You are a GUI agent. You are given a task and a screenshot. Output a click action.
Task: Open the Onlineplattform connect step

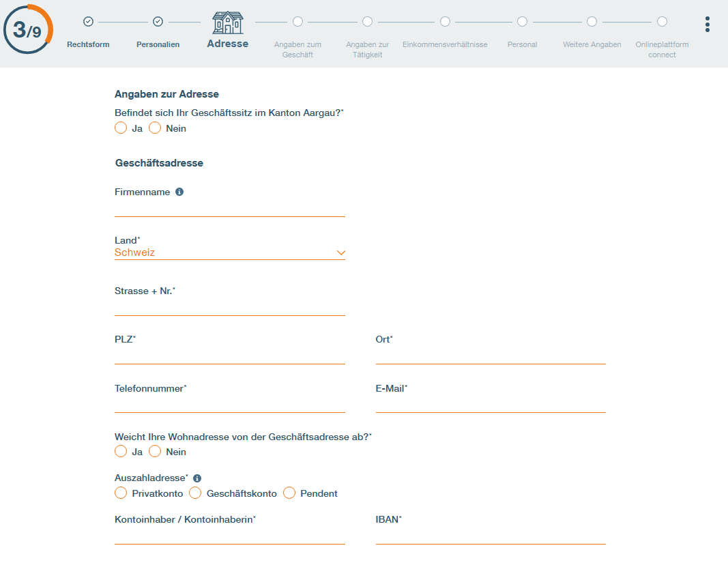click(662, 22)
